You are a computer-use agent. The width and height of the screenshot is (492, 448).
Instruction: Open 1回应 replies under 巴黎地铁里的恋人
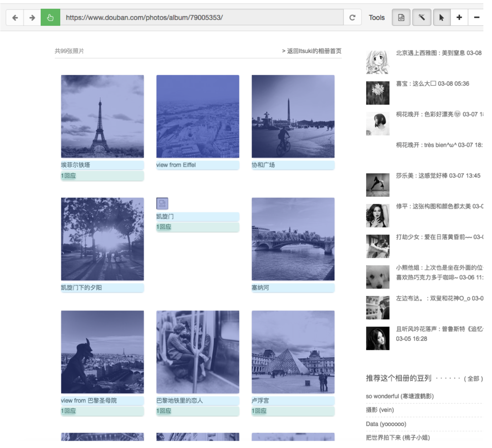tap(164, 411)
